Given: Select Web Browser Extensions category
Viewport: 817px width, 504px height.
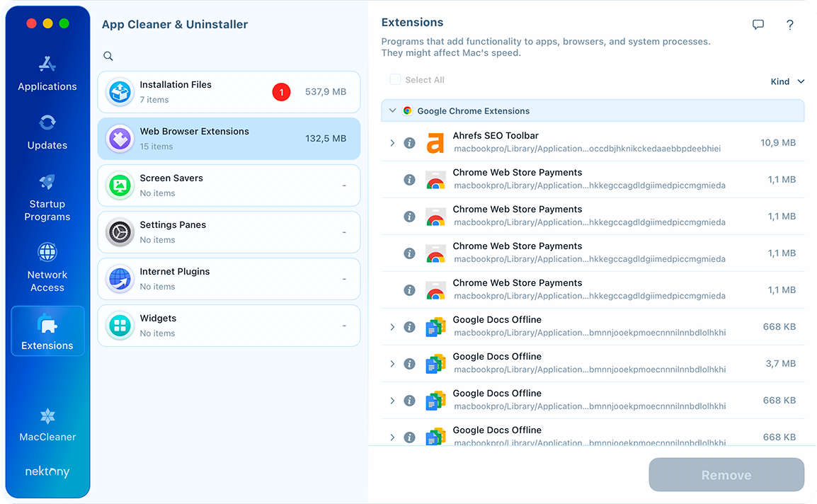Looking at the screenshot, I should click(229, 139).
